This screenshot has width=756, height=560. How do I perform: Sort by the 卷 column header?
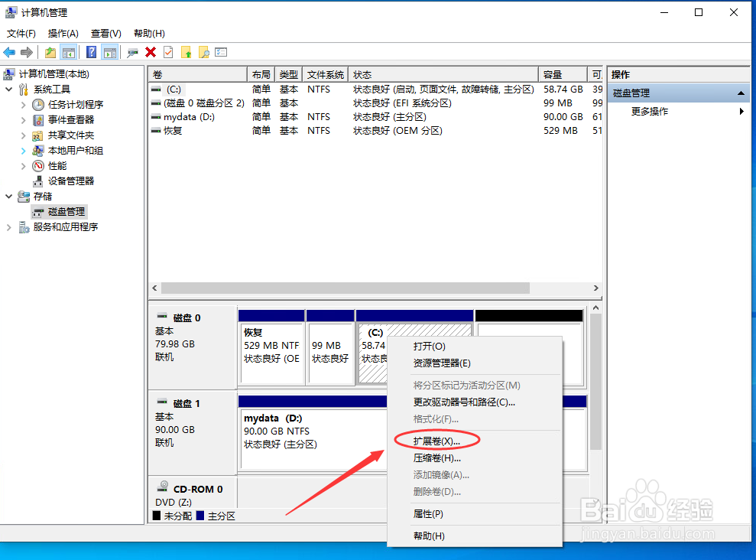coord(198,75)
